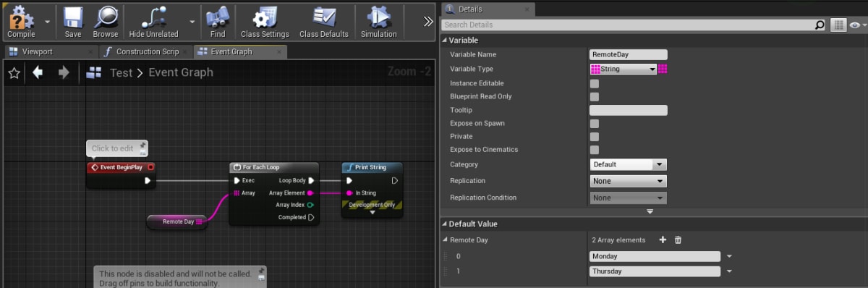Viewport: 868px width, 288px height.
Task: Select the Details panel tab
Action: (x=487, y=9)
